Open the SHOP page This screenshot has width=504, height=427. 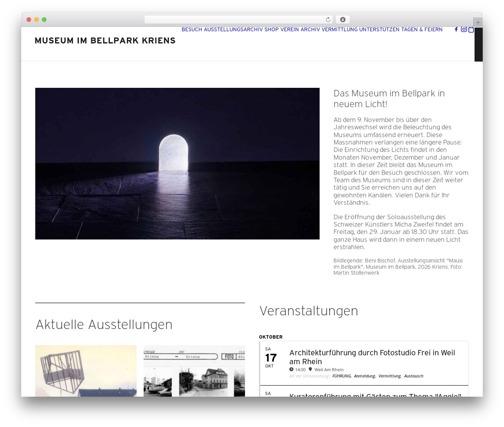click(x=272, y=30)
